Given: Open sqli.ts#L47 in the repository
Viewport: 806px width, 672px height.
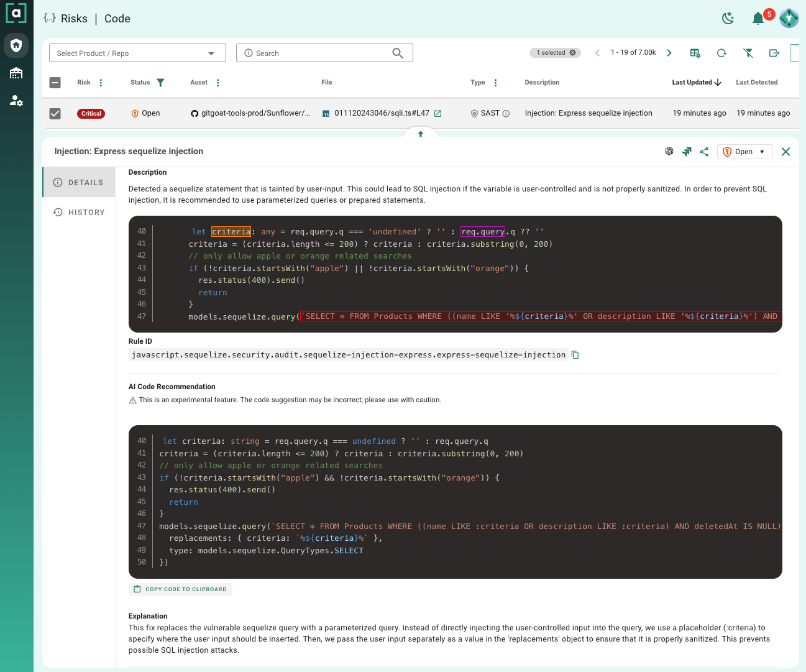Looking at the screenshot, I should (x=439, y=113).
